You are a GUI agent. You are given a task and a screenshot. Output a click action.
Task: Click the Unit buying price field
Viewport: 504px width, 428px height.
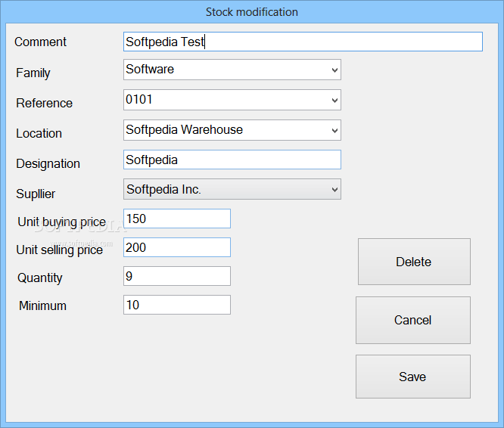click(177, 219)
